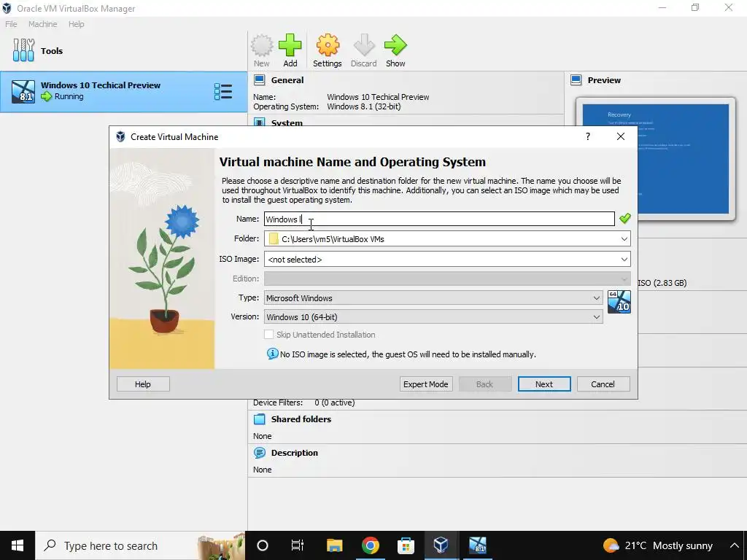Click the Preview panel icon
The height and width of the screenshot is (560, 747).
pos(576,80)
